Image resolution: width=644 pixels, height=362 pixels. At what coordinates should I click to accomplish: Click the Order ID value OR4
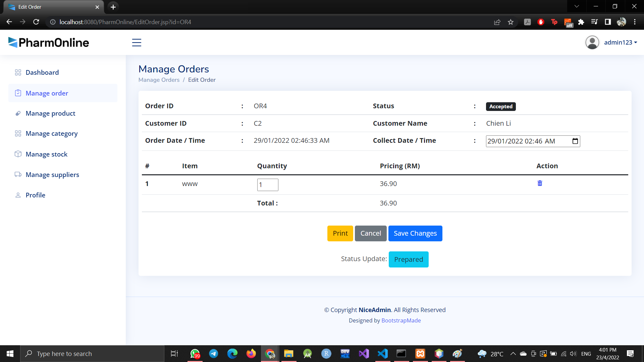coord(260,106)
